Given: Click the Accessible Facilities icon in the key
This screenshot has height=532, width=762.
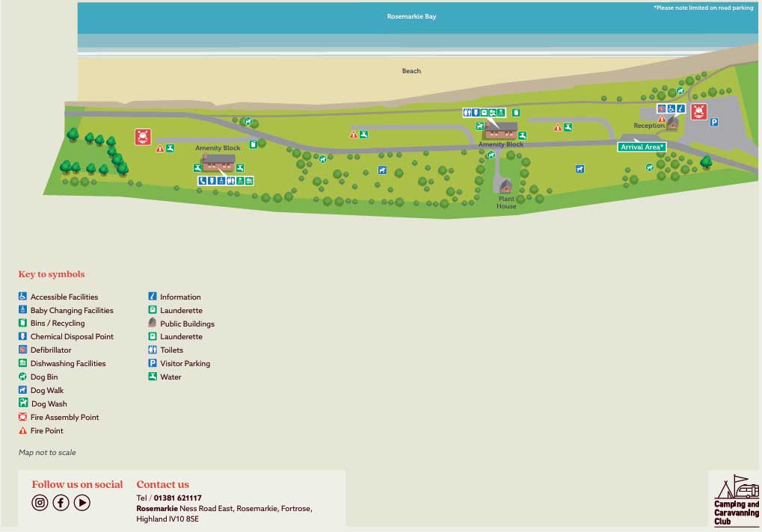Looking at the screenshot, I should click(23, 297).
